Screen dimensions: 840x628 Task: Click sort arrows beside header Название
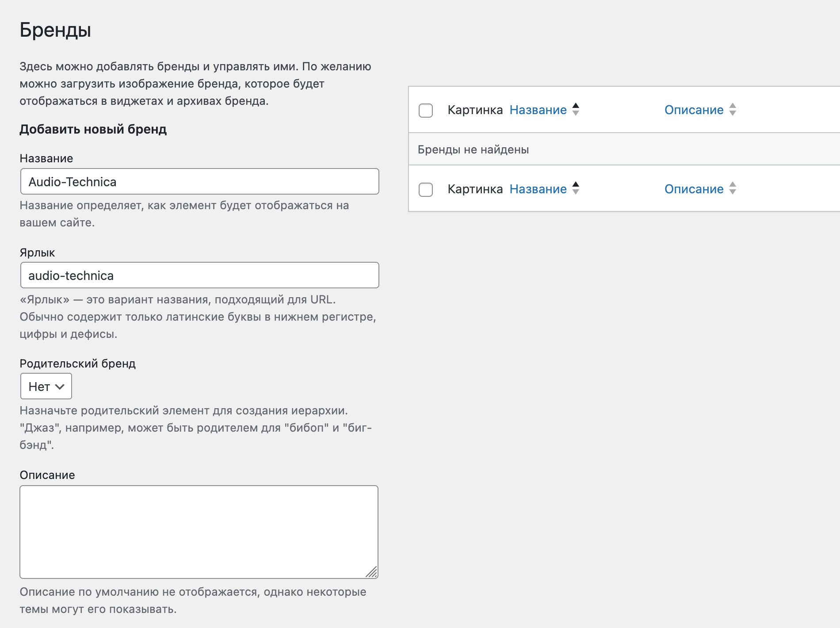click(x=576, y=109)
